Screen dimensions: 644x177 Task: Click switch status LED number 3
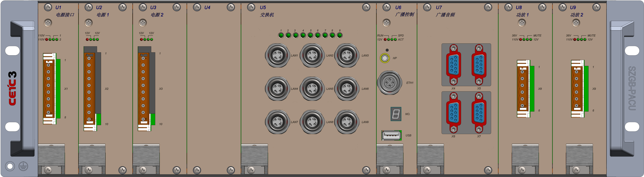click(295, 35)
